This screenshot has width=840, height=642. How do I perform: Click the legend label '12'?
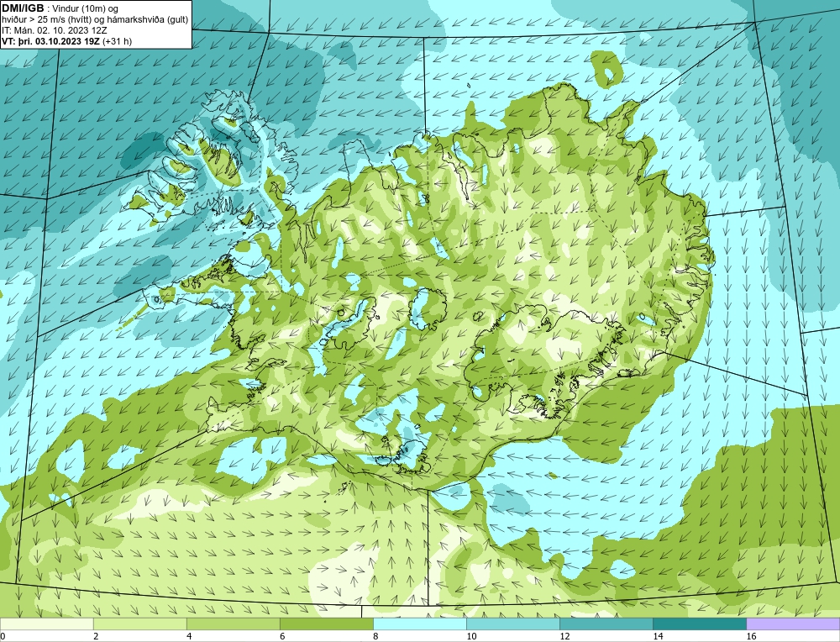tap(564, 636)
